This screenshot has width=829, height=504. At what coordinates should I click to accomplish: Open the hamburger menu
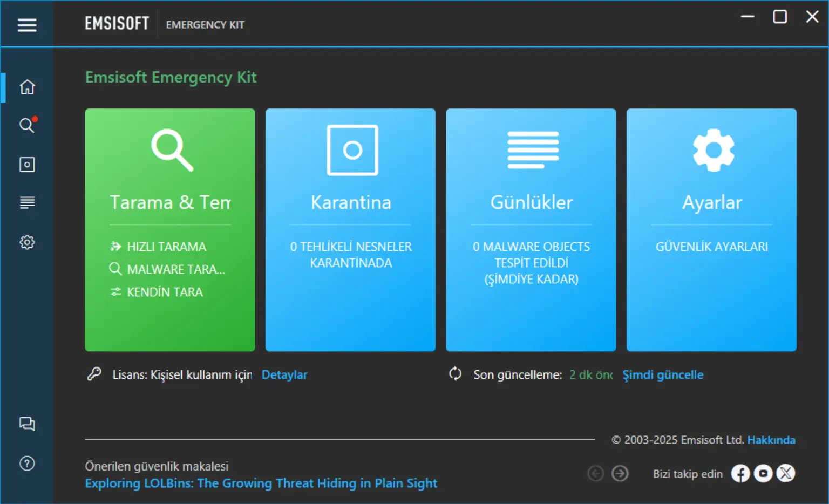27,25
